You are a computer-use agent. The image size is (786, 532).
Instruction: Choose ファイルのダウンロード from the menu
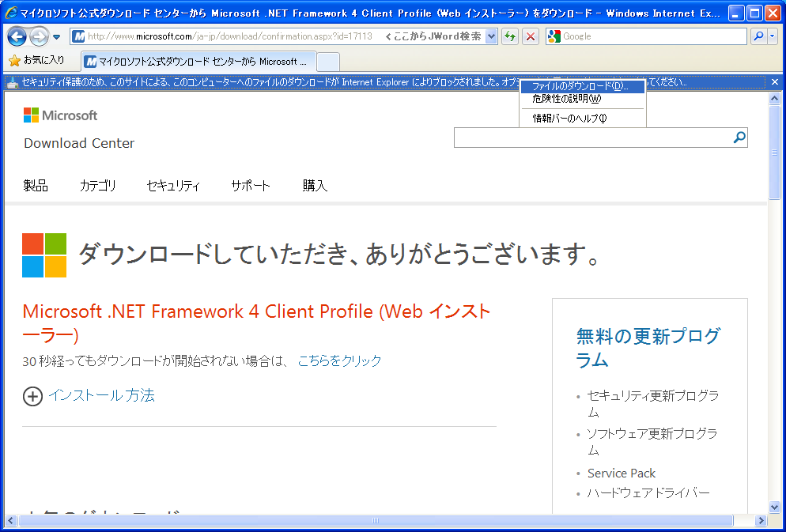coord(583,86)
